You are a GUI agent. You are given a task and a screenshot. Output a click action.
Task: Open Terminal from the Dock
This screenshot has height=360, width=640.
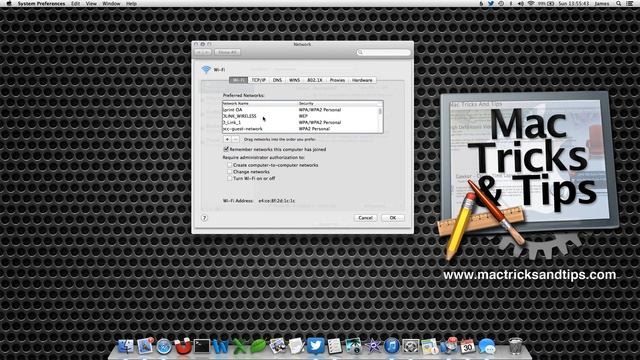pyautogui.click(x=202, y=346)
